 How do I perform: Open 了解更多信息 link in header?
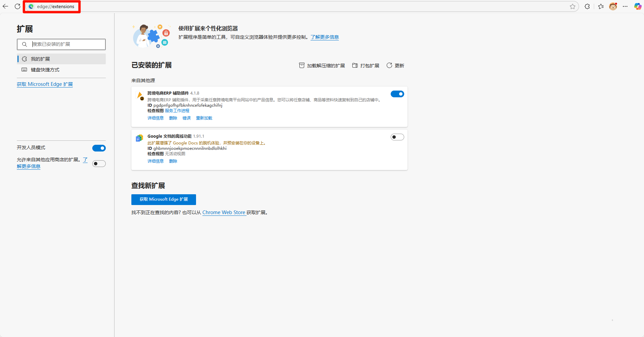pos(325,37)
